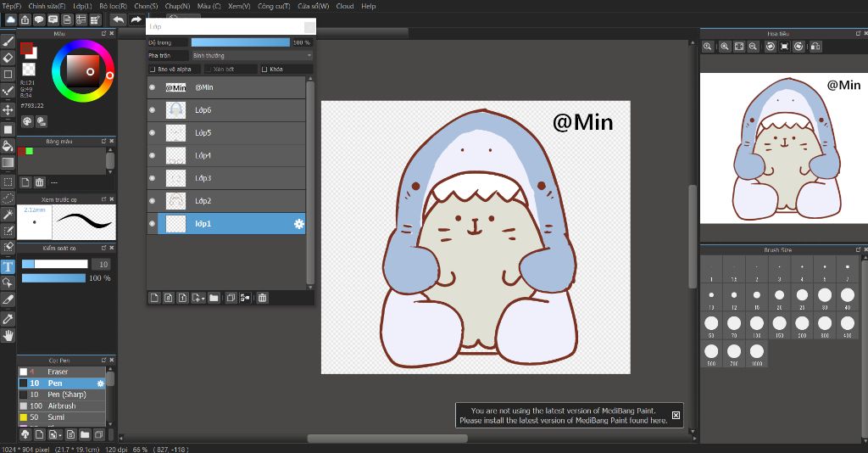Select the Bucket fill tool

point(8,146)
